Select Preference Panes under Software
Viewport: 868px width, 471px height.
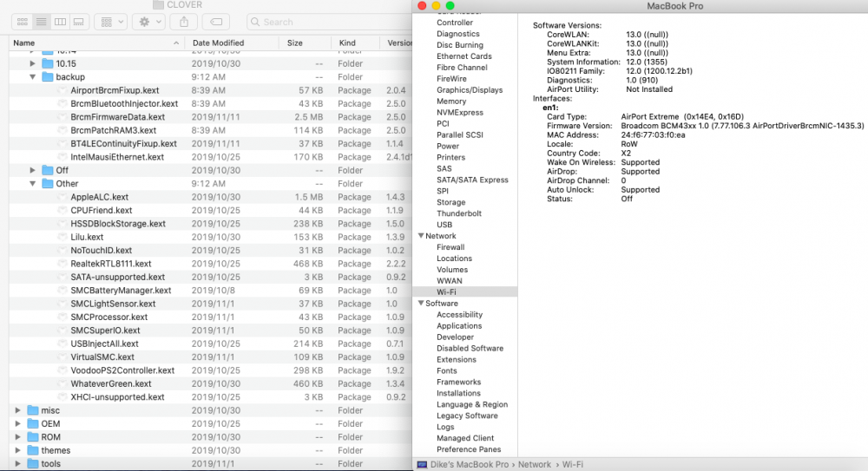click(x=469, y=449)
